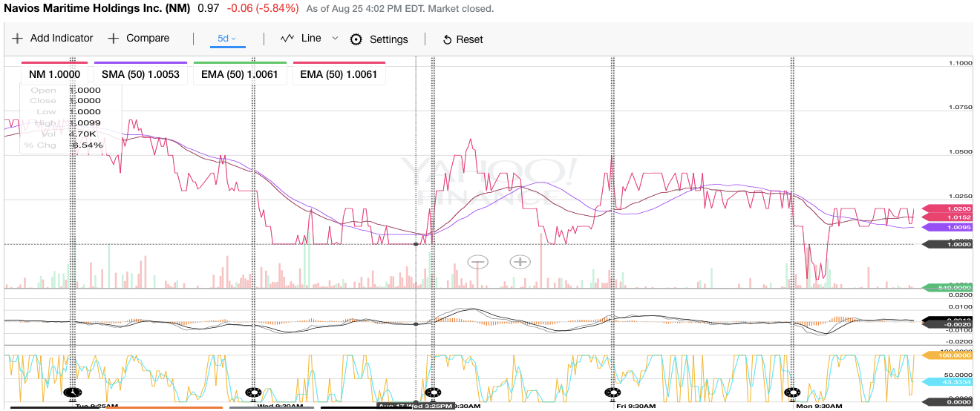Click the purple 1.0095 price flag

coord(946,227)
